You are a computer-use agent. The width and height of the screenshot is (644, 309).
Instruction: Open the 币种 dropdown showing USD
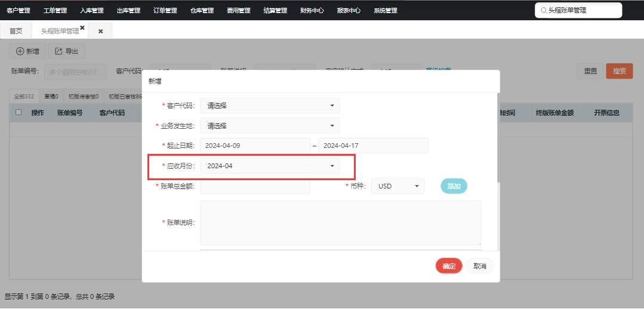[x=398, y=186]
